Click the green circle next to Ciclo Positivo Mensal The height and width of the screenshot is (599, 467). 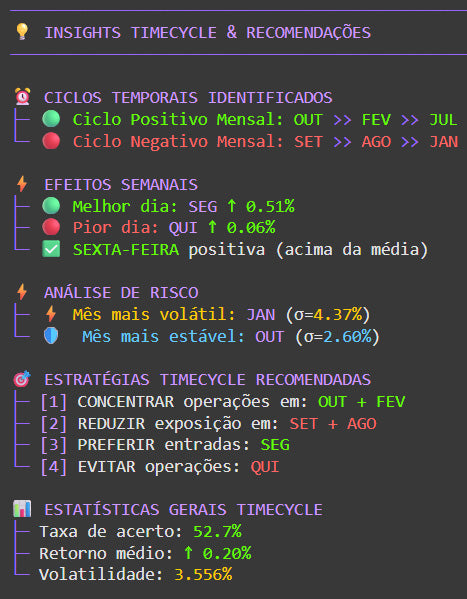tap(51, 119)
